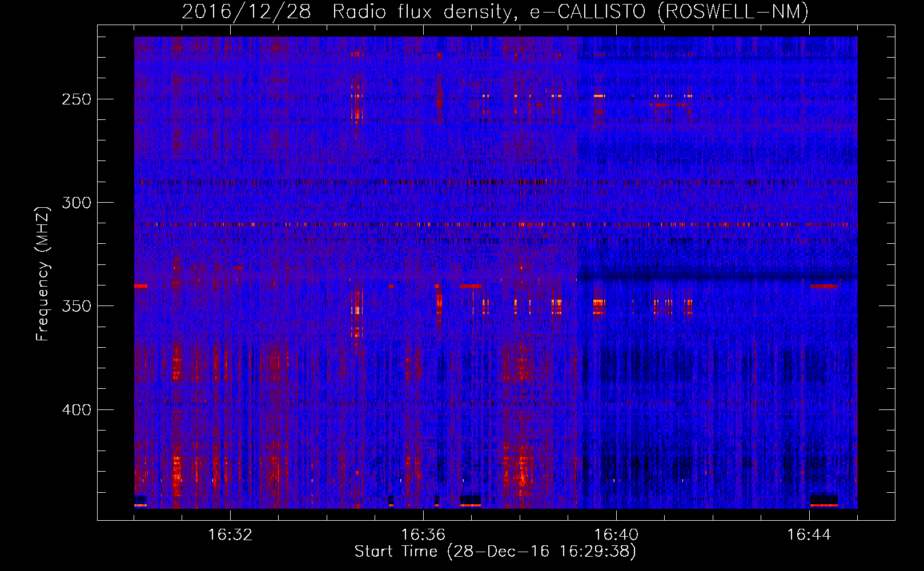924x571 pixels.
Task: Select the 300 frequency tick label
Action: point(77,203)
